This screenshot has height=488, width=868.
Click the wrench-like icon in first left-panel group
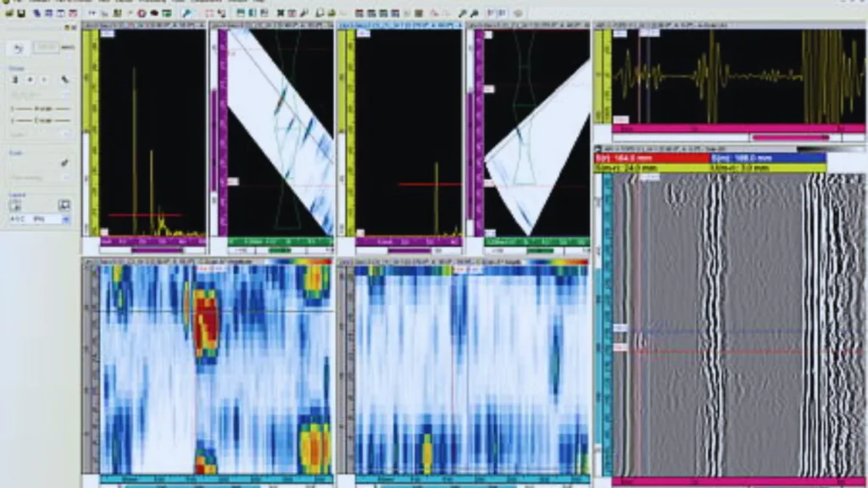point(64,80)
